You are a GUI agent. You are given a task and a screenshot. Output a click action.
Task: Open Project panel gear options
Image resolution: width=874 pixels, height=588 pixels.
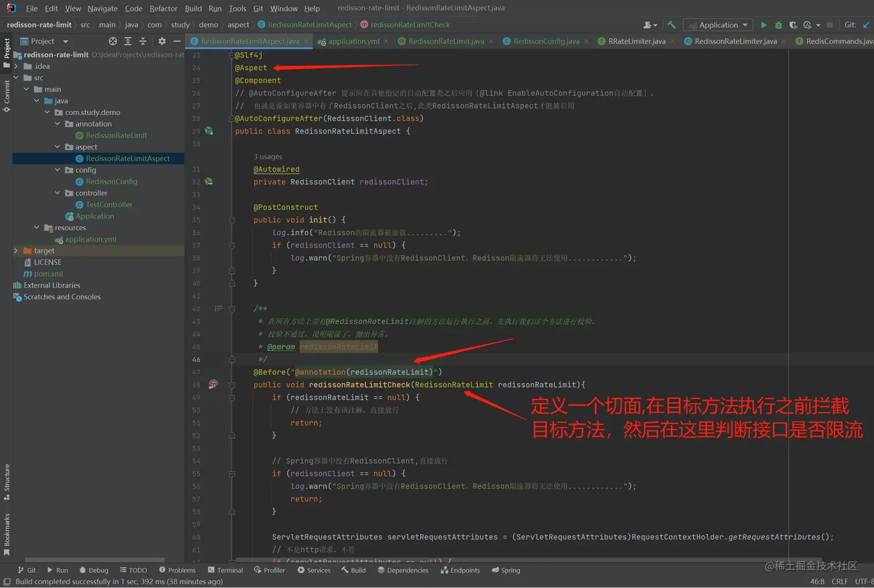[x=162, y=41]
